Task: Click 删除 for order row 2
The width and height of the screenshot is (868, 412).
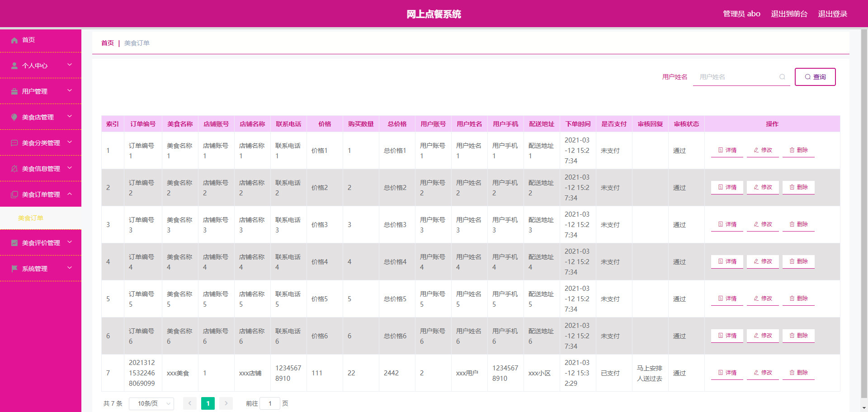Action: tap(798, 187)
